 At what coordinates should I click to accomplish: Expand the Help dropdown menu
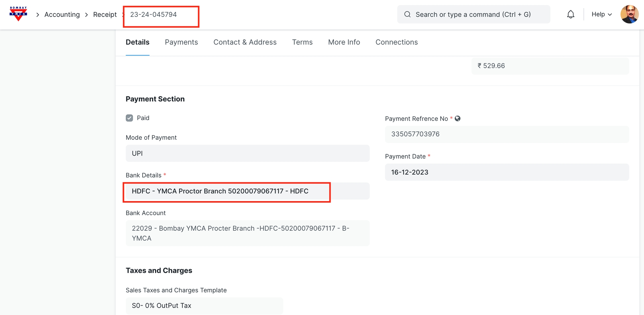(x=601, y=14)
